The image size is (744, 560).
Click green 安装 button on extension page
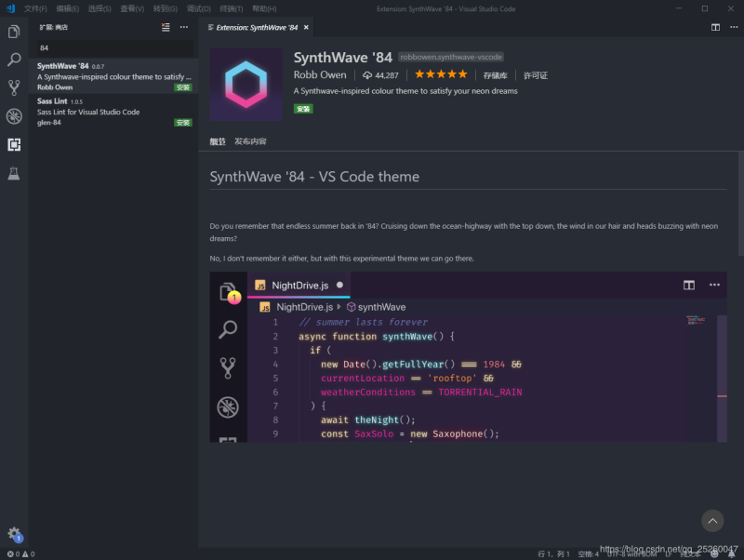[x=303, y=109]
